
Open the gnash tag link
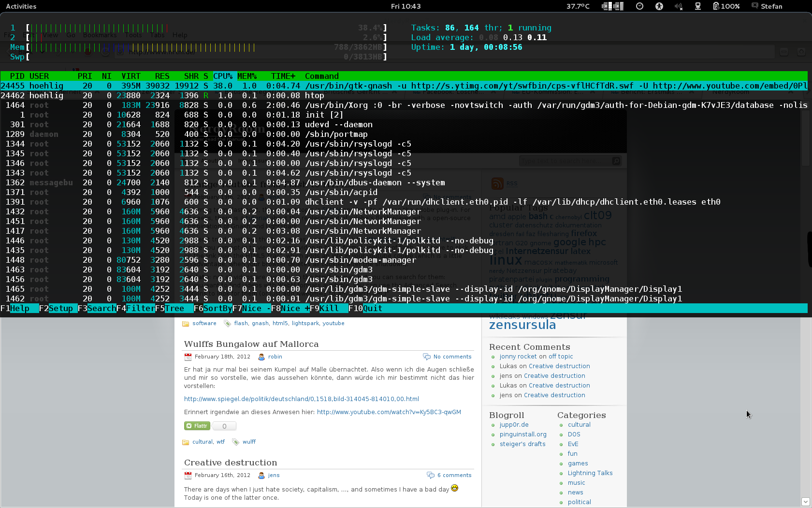pos(260,323)
